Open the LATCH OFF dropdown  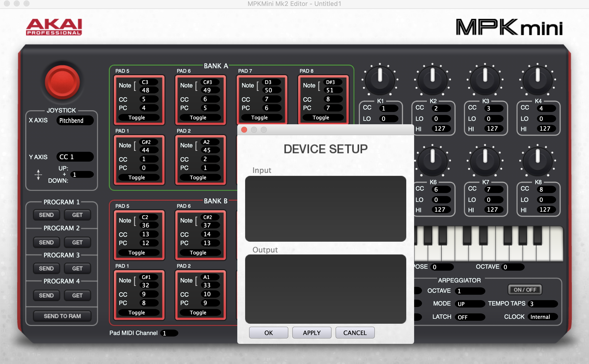(470, 317)
